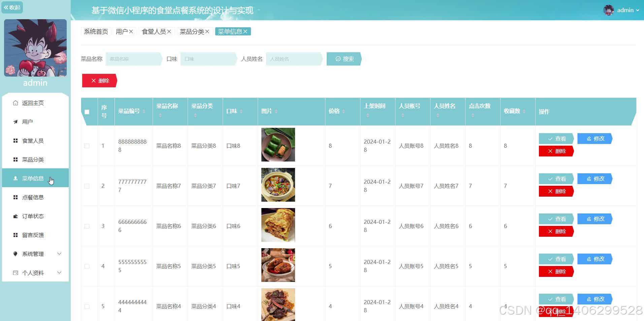This screenshot has height=321, width=644.
Task: Delete the 菜品名称7 row
Action: click(556, 191)
